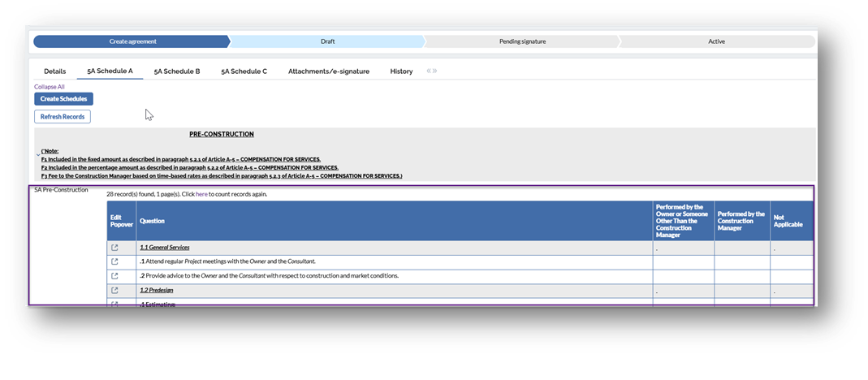View the History tab
Screen dimensions: 868x380
click(401, 71)
